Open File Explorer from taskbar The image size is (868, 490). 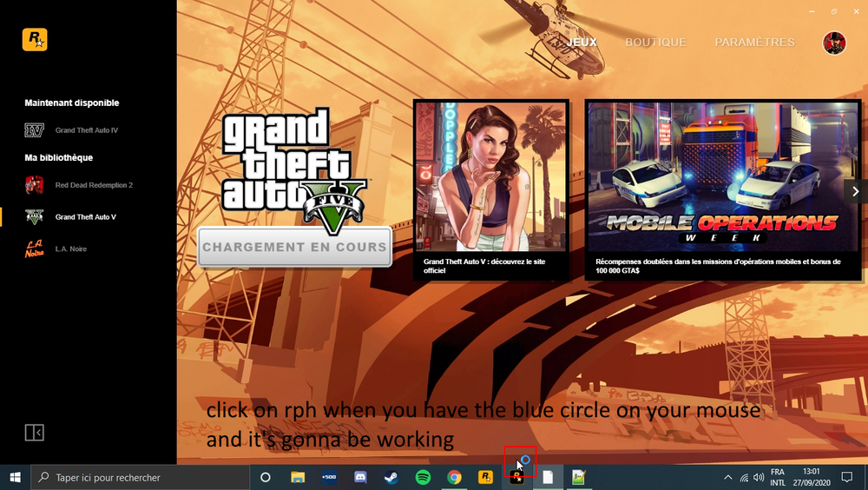coord(298,477)
